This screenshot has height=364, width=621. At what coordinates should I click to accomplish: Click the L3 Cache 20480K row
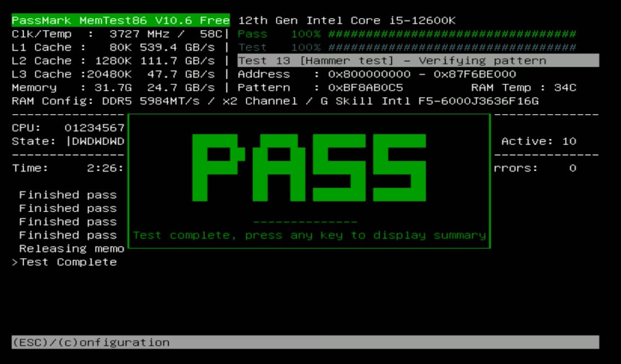[x=113, y=74]
